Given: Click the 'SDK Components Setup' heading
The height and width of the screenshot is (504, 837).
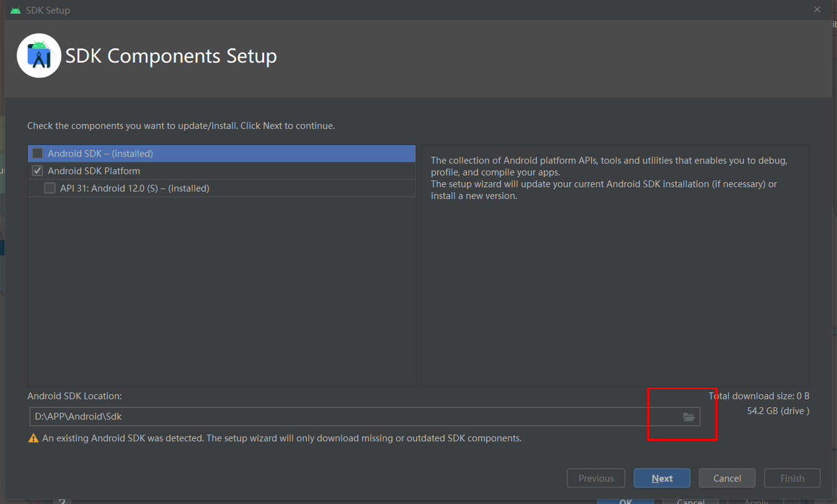Looking at the screenshot, I should pos(171,56).
